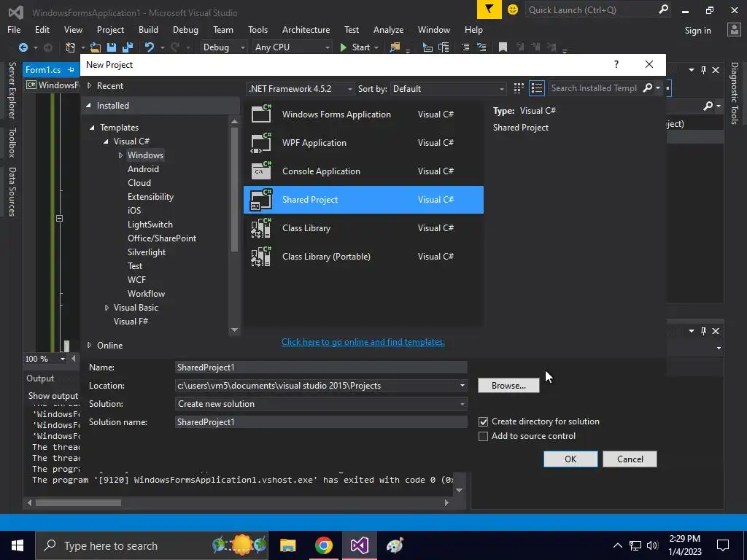Click the toggle bookmark toolbar icon

pyautogui.click(x=503, y=47)
